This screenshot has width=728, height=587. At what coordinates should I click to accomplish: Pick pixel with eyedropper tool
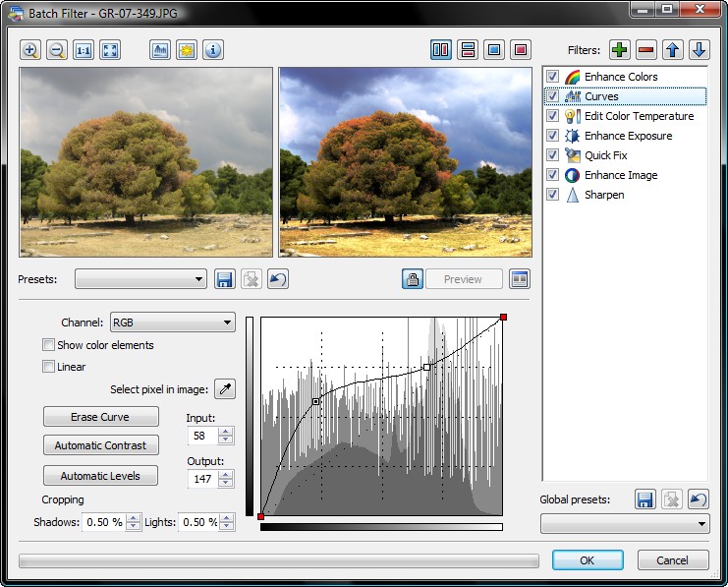click(225, 389)
